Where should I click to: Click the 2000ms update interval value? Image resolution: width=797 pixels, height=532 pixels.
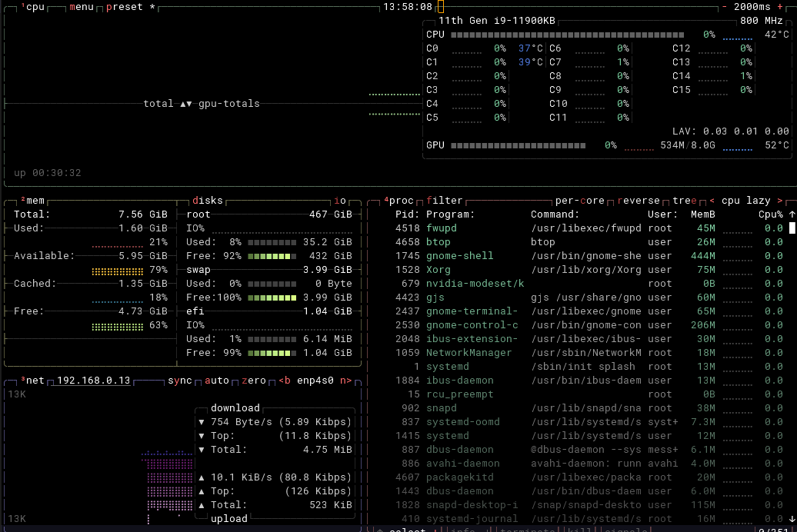click(x=752, y=7)
